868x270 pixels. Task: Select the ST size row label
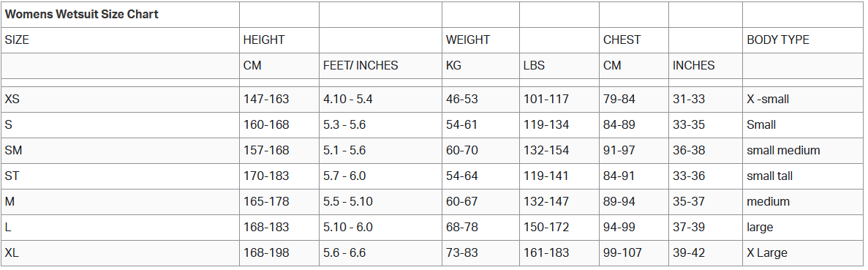click(12, 176)
